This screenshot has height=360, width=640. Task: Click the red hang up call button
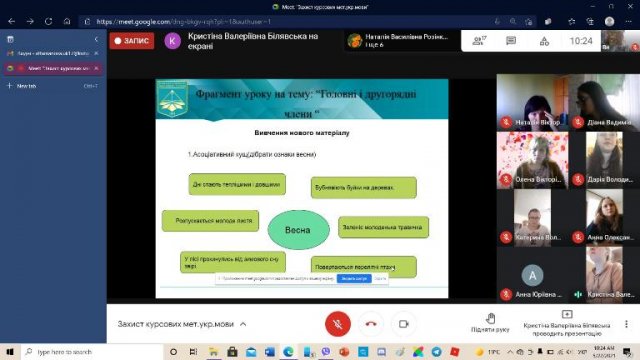point(371,324)
